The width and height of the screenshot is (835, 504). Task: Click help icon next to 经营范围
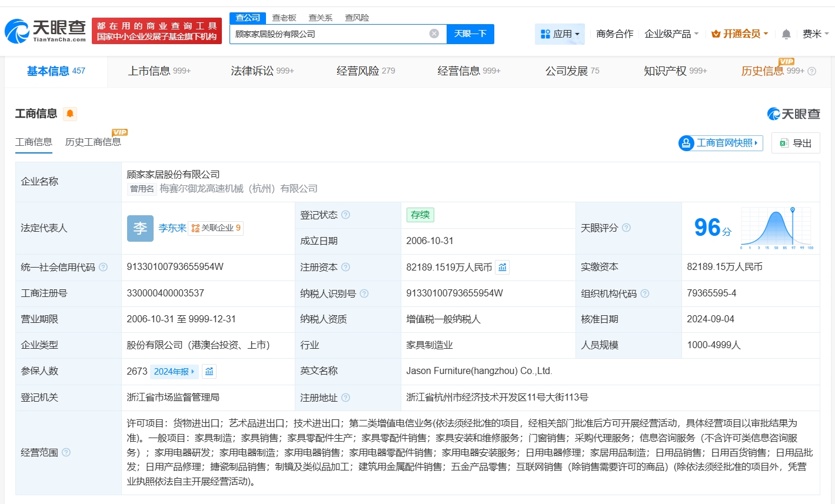pos(66,452)
